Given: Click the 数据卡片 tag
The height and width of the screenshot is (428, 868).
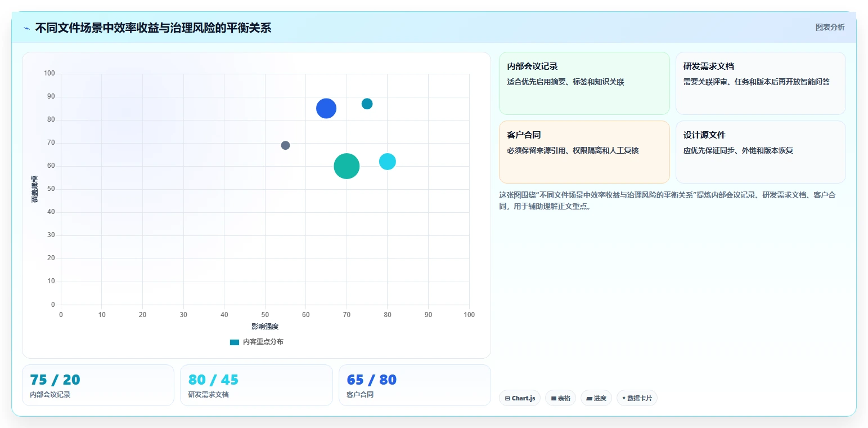Looking at the screenshot, I should [x=637, y=398].
